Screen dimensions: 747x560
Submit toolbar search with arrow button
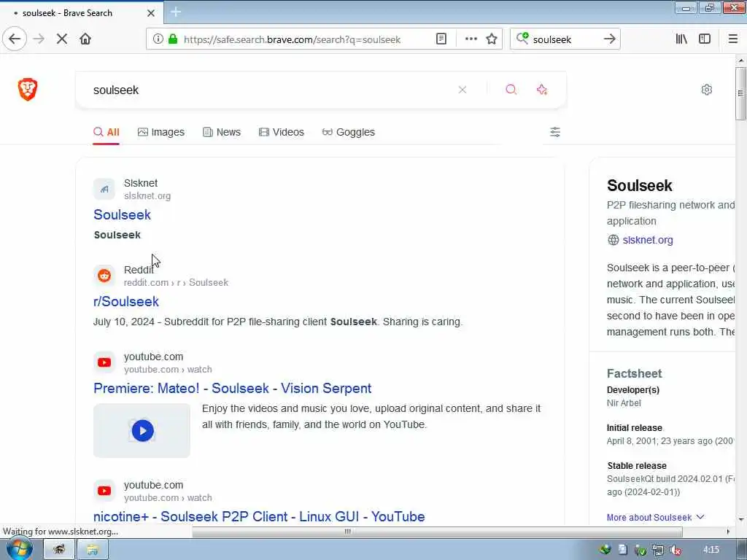point(609,39)
